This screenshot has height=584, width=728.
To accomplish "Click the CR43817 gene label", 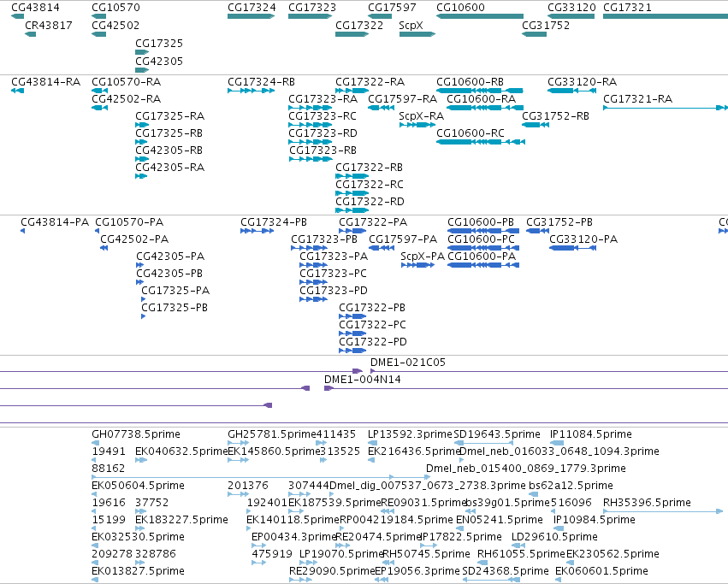I will pos(49,26).
